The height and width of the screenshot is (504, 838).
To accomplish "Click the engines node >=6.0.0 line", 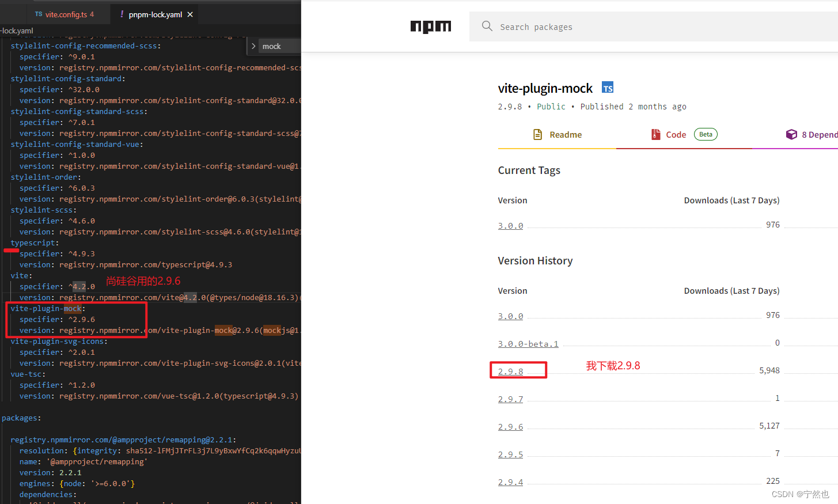I will (77, 484).
